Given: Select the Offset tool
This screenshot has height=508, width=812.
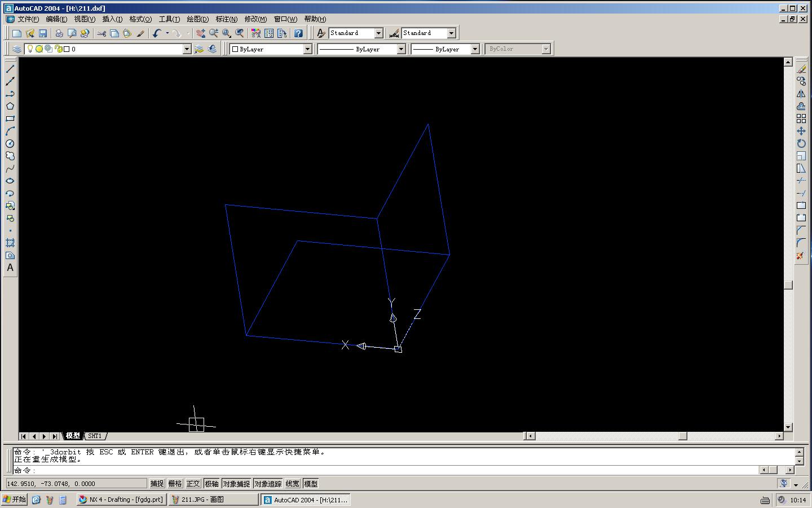Looking at the screenshot, I should 801,106.
